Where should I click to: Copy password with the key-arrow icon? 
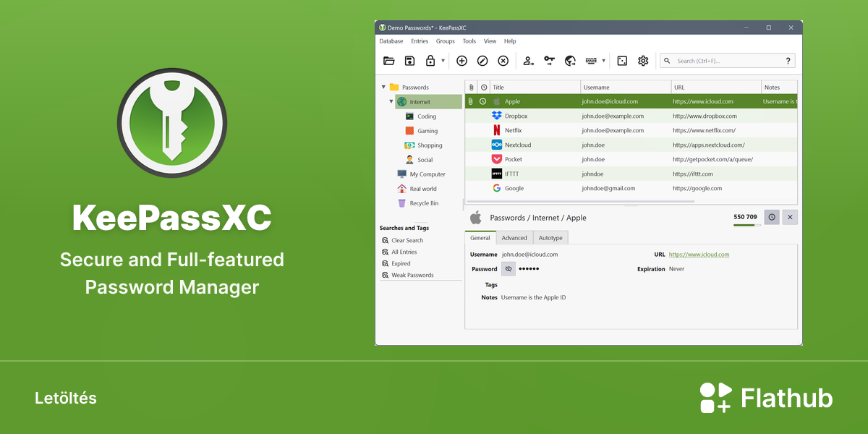pyautogui.click(x=550, y=61)
